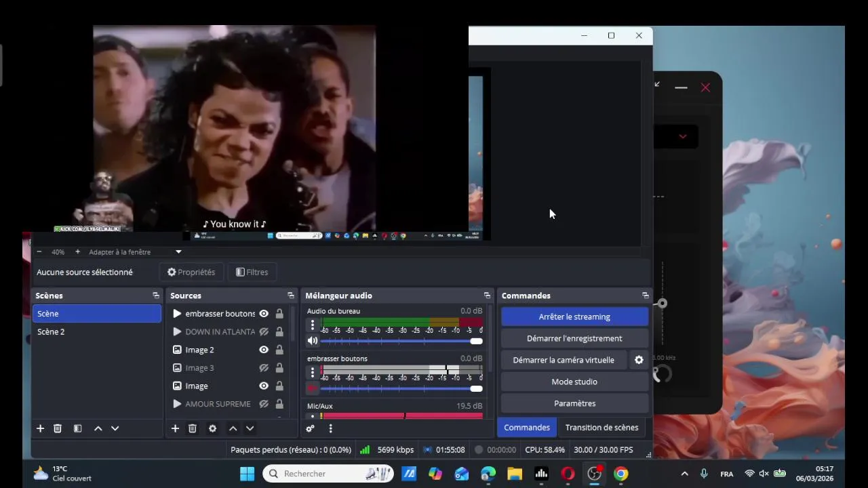The height and width of the screenshot is (488, 868).
Task: Hide Image 2 source via eye
Action: coord(264,350)
